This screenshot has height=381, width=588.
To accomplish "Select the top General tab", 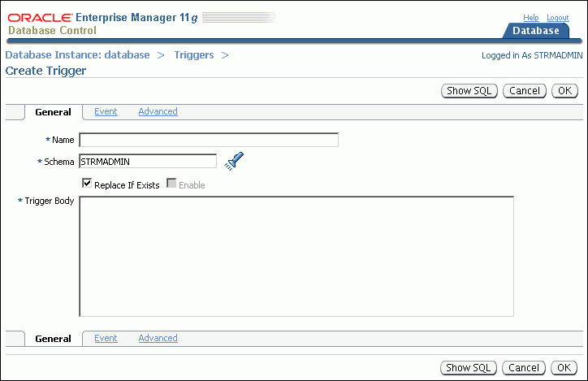I will [53, 112].
